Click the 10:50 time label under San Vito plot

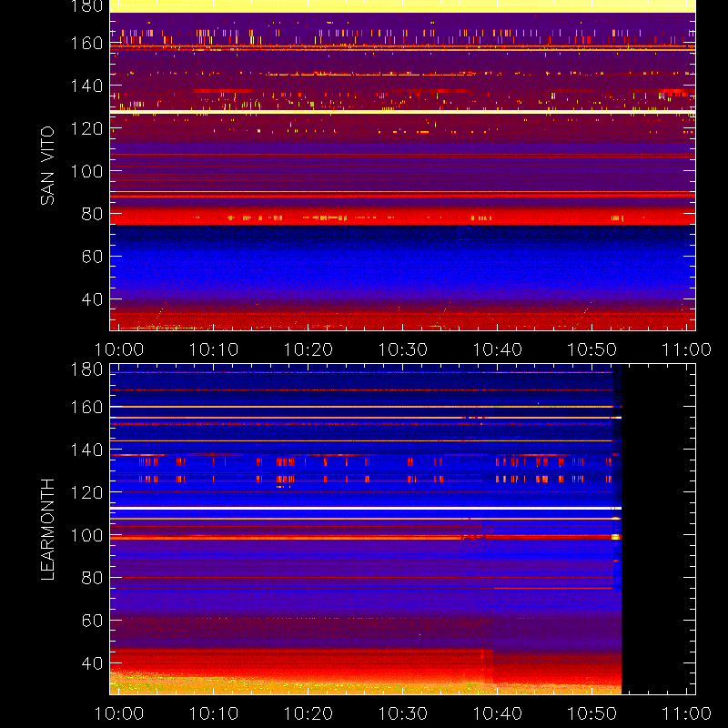coord(592,349)
